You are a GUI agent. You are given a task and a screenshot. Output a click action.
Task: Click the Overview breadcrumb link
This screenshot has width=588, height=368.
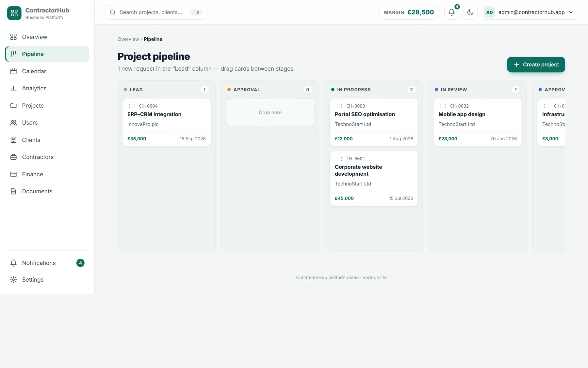click(x=128, y=39)
